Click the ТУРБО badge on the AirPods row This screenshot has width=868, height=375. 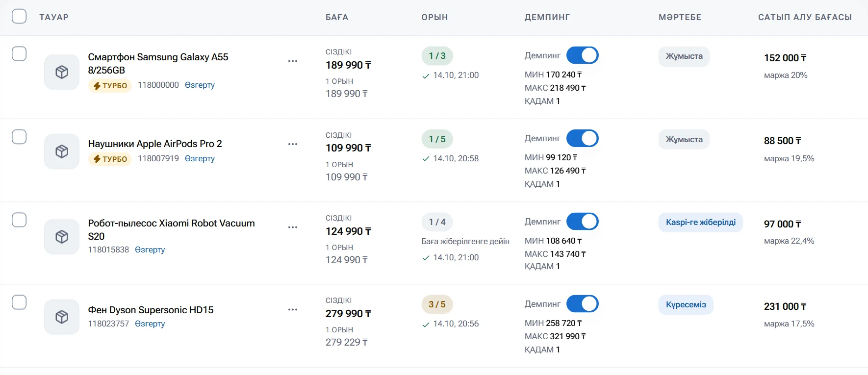110,159
